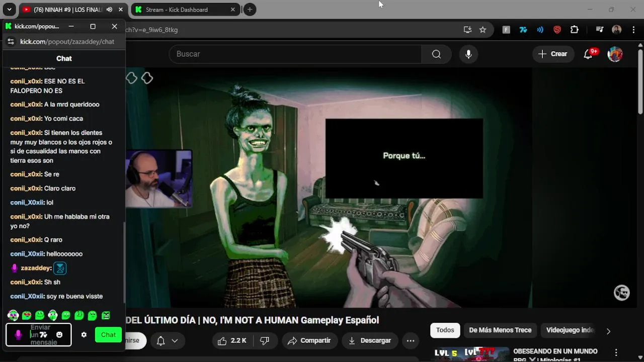Click the hourglass emote in zazaddey's message
644x362 pixels.
click(60, 268)
